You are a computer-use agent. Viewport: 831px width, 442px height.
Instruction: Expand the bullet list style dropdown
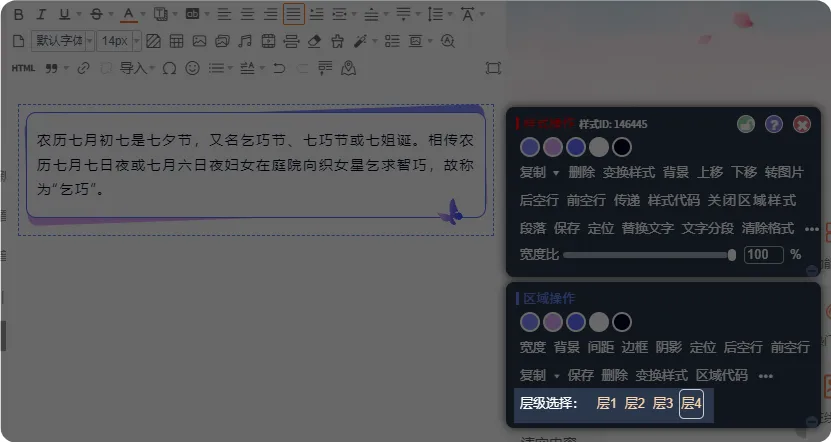(x=230, y=68)
